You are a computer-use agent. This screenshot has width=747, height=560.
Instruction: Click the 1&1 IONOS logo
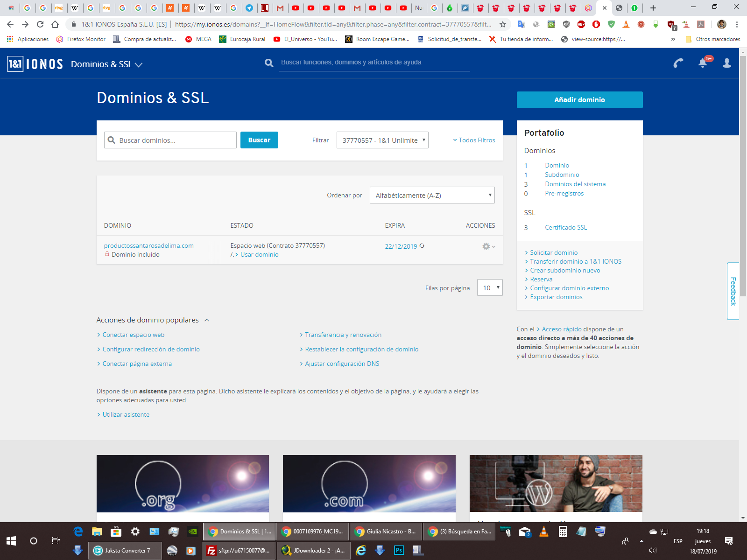tap(35, 64)
